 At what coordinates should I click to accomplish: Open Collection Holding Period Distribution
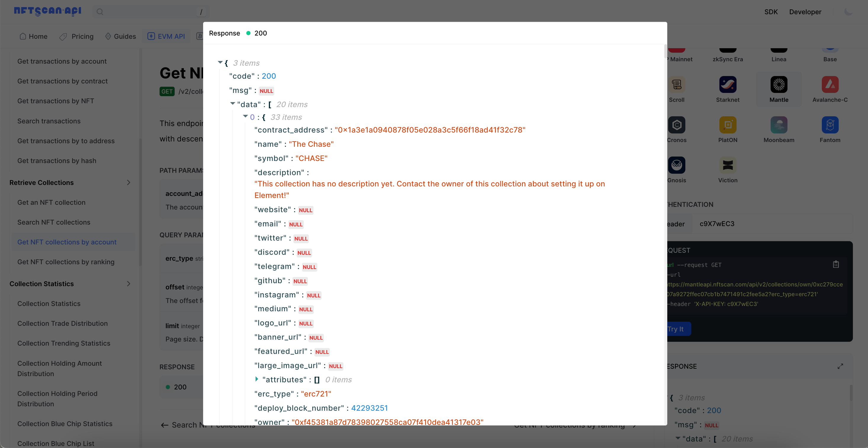57,399
